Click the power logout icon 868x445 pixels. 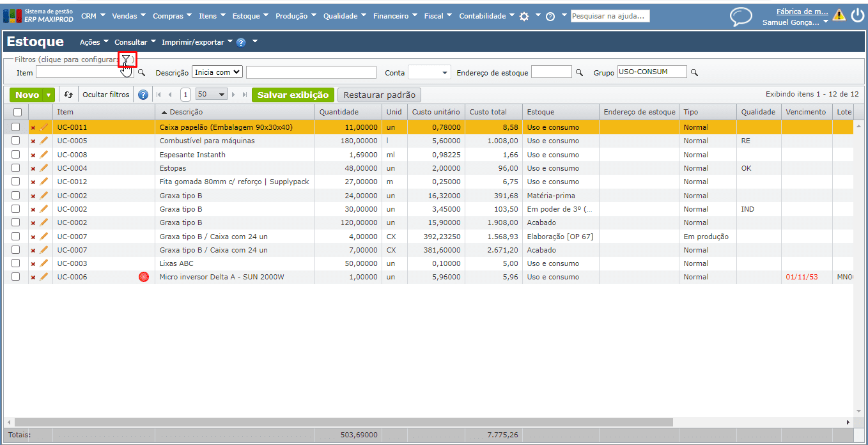click(x=857, y=15)
